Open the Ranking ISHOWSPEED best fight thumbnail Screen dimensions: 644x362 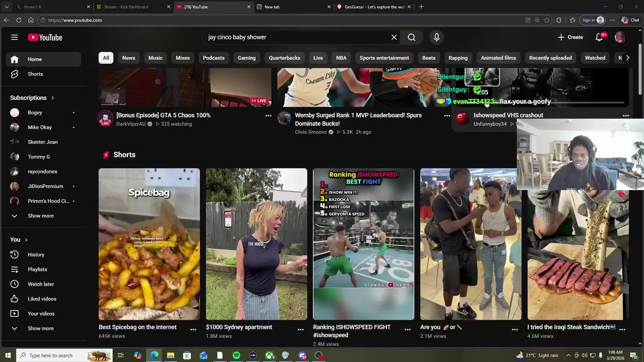363,244
